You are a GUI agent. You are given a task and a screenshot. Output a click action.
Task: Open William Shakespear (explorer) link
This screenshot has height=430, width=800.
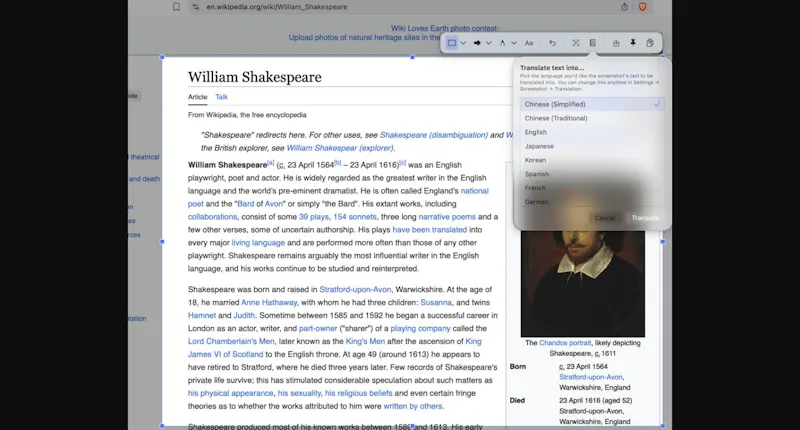340,148
